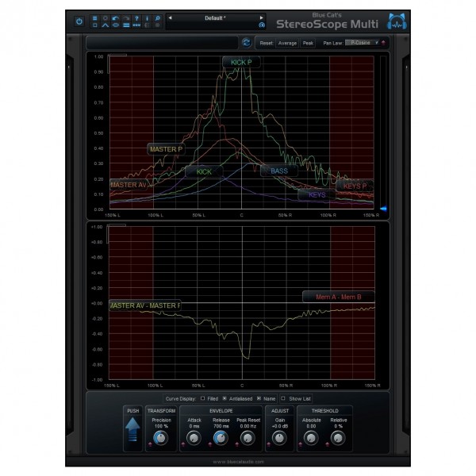This screenshot has height=476, width=476.
Task: Open the info 'i' icon
Action: pos(148,18)
